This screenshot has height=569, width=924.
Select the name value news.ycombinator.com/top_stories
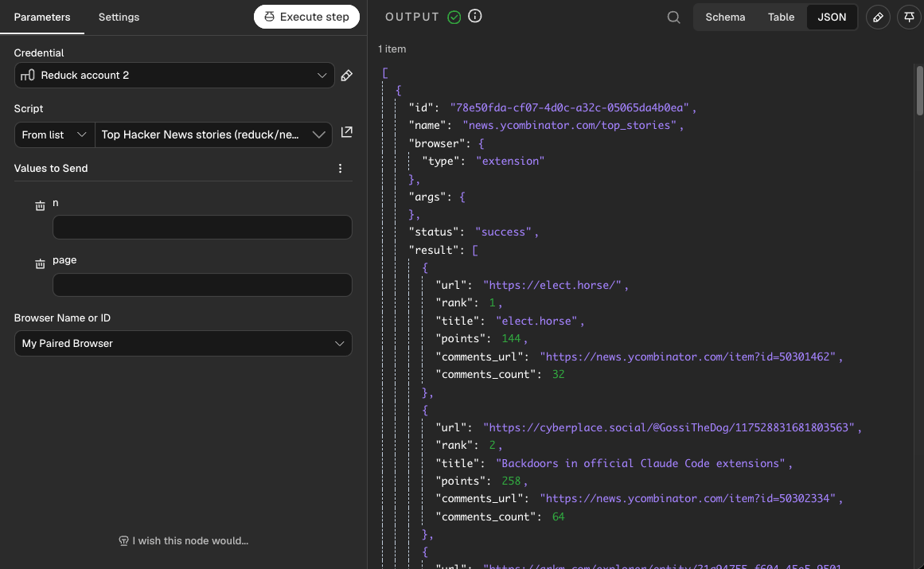click(x=569, y=126)
